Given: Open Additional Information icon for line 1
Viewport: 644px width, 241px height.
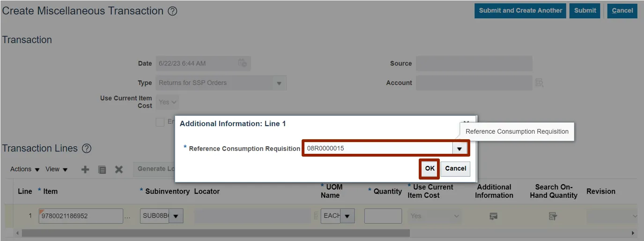Looking at the screenshot, I should tap(493, 216).
